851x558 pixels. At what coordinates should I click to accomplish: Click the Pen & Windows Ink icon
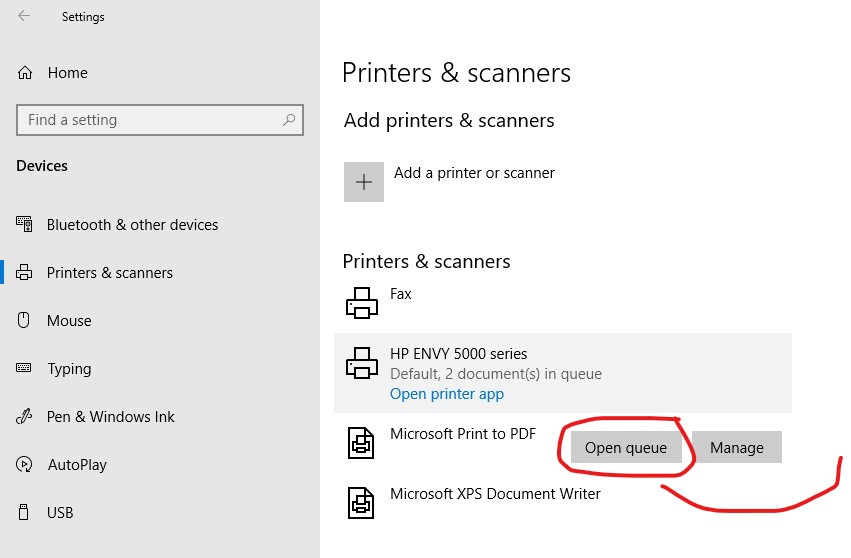pos(24,416)
